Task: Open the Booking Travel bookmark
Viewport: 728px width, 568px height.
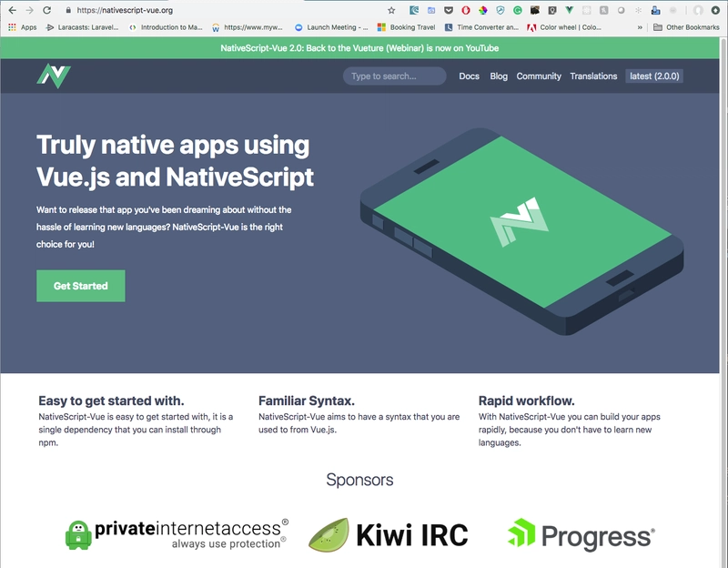Action: coord(406,27)
